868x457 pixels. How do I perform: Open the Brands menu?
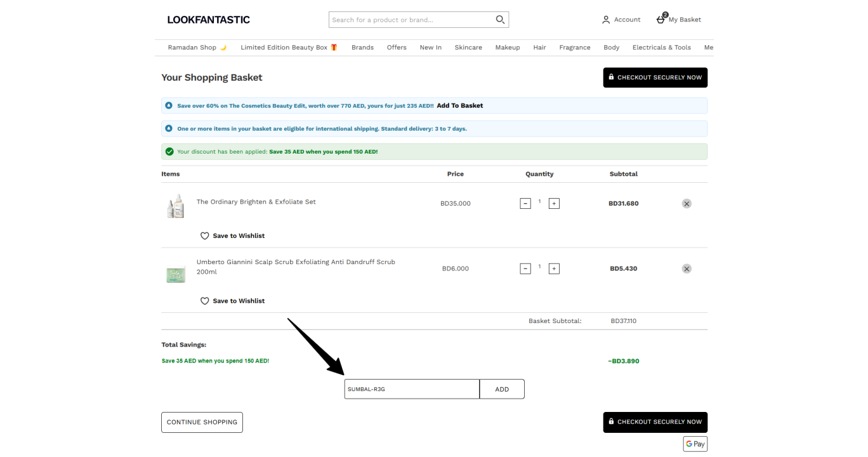362,48
